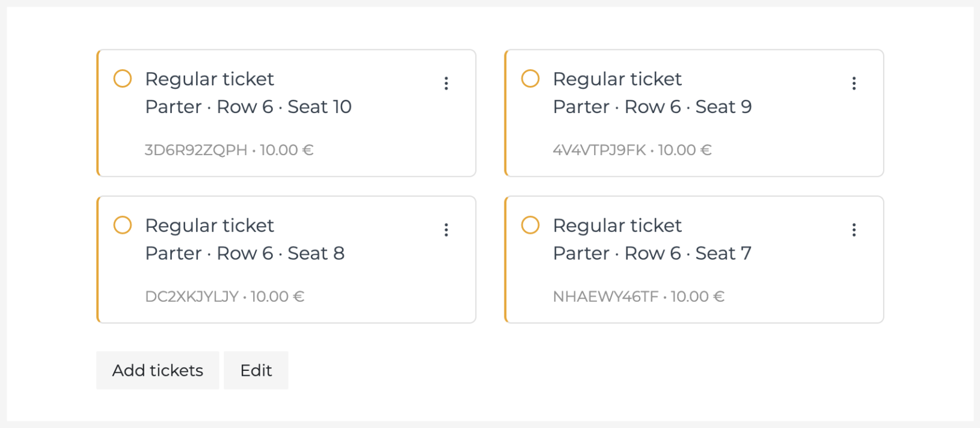Click the Regular ticket title on the Seat 7 card
The width and height of the screenshot is (980, 428).
617,225
